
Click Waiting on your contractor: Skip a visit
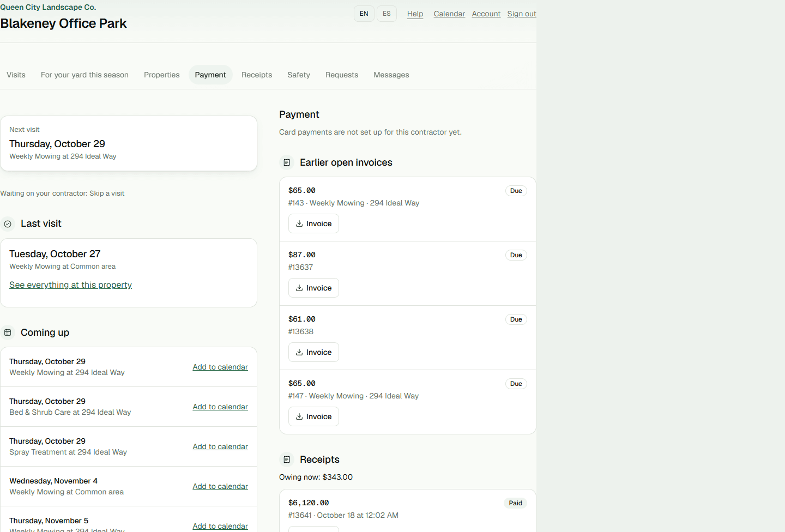point(62,194)
